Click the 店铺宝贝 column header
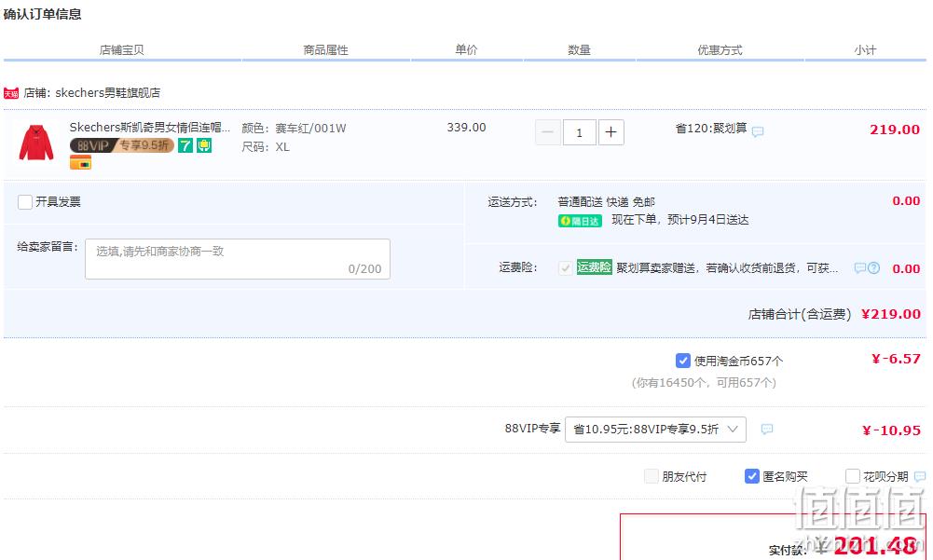The image size is (933, 560). pyautogui.click(x=121, y=50)
